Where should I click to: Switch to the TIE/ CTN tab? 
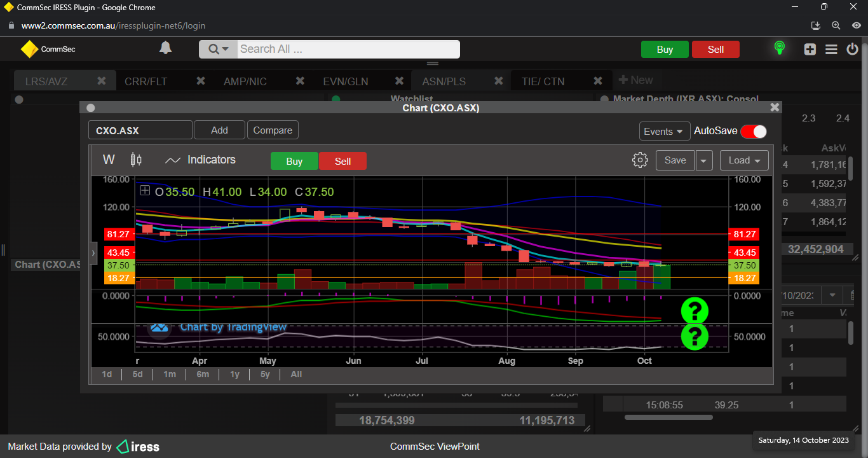tap(543, 81)
